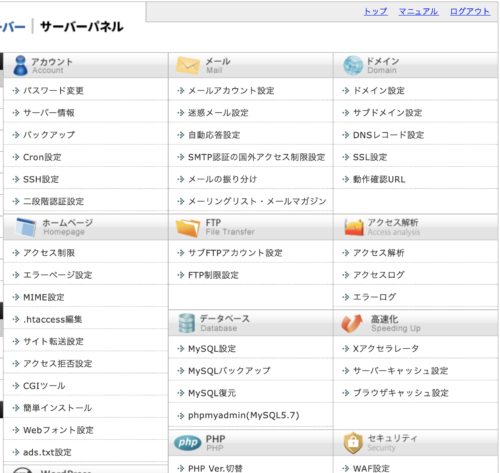The width and height of the screenshot is (500, 473).
Task: Open phpmyadmin(MySQL5.7) entry
Action: coord(244,415)
